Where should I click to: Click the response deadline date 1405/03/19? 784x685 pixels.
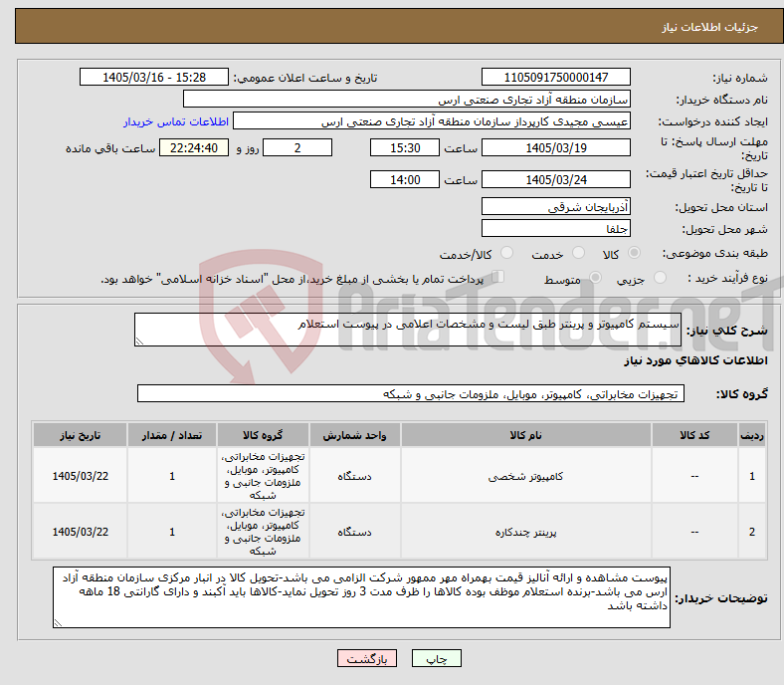tap(556, 147)
